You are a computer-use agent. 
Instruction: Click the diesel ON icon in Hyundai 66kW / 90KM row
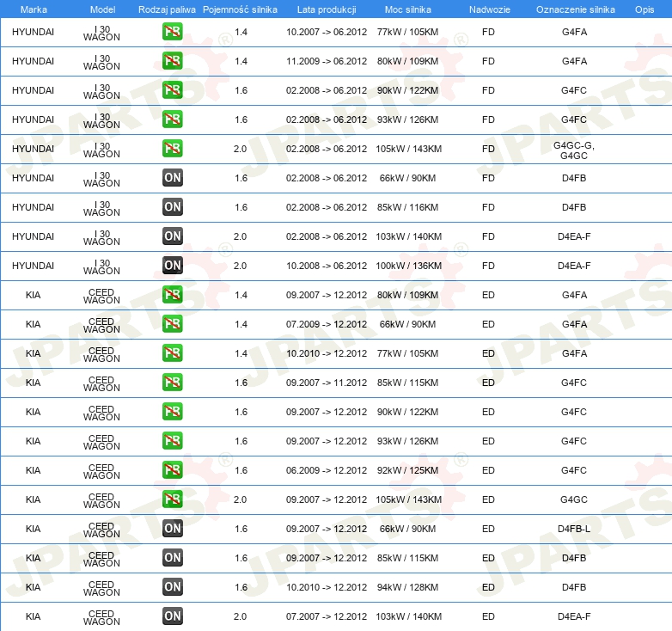172,178
